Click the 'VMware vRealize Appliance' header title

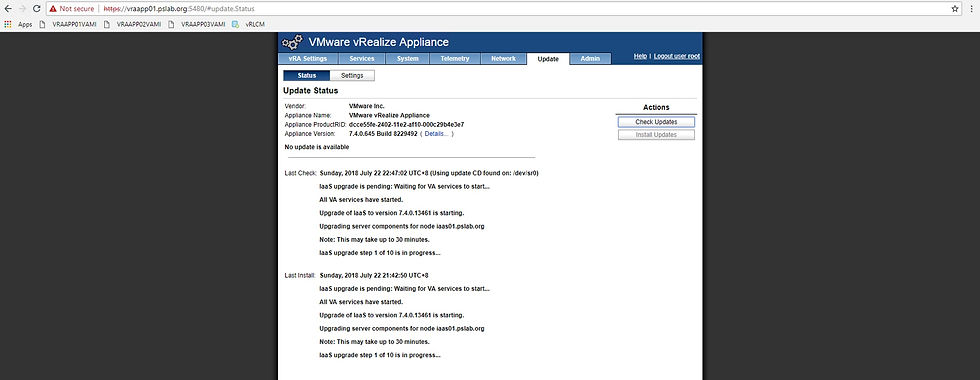[379, 42]
